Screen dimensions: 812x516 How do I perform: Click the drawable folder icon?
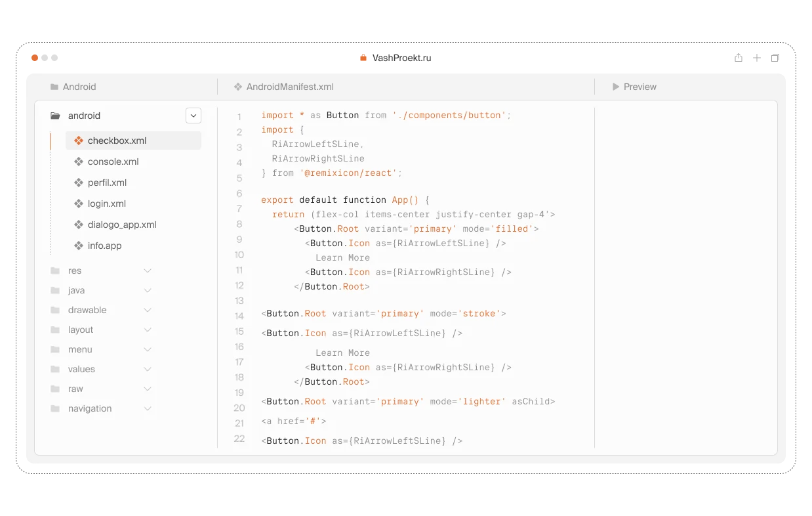tap(55, 310)
